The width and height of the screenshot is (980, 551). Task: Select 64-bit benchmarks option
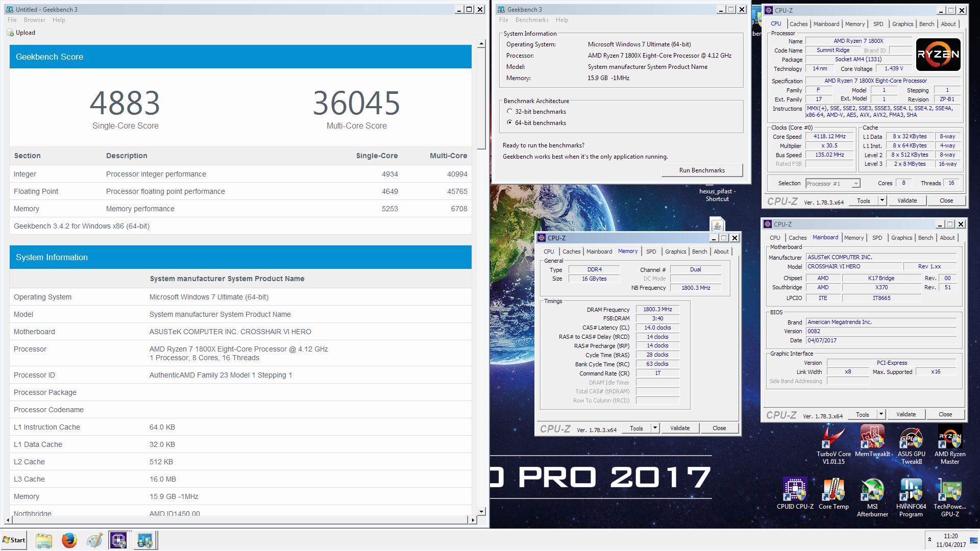(x=509, y=123)
